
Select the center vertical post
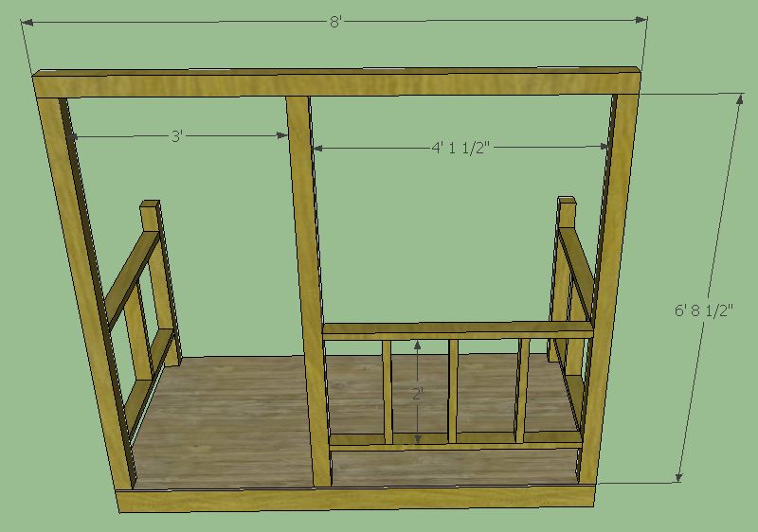coord(308,290)
